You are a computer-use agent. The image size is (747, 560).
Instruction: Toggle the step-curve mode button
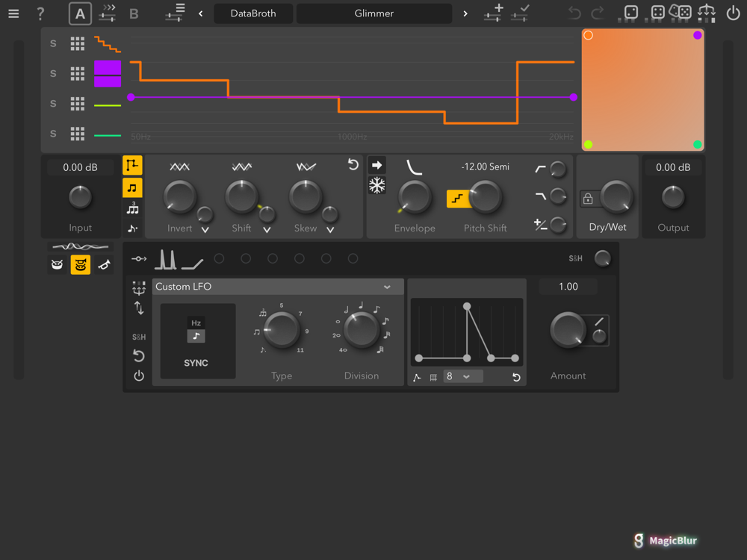point(132,166)
